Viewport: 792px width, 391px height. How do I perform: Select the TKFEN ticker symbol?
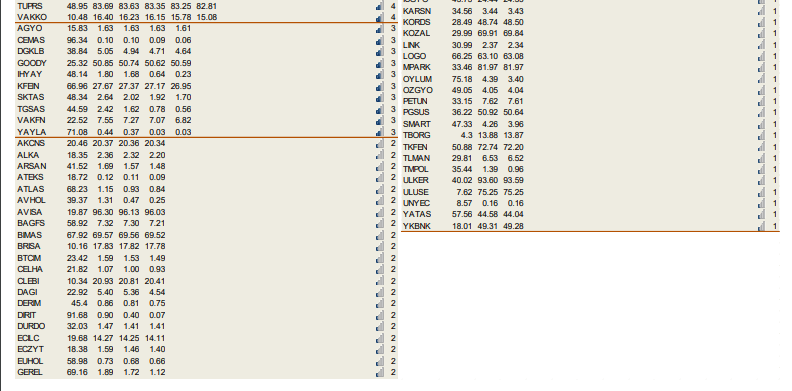point(415,147)
